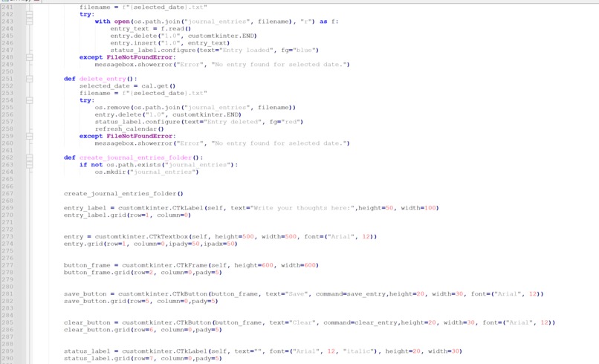Click line number 267 in the gutter
Screen dimensions: 599x364
7,194
